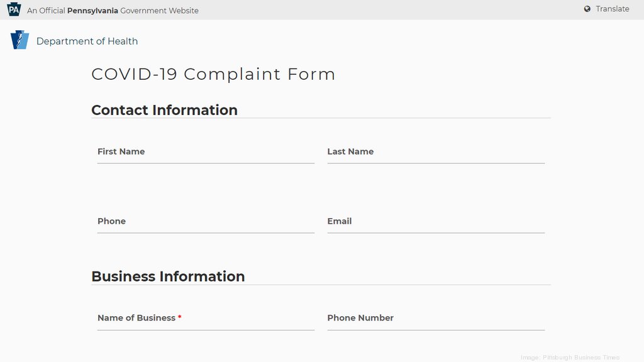Click the red required asterisk marker
The image size is (644, 362).
179,317
